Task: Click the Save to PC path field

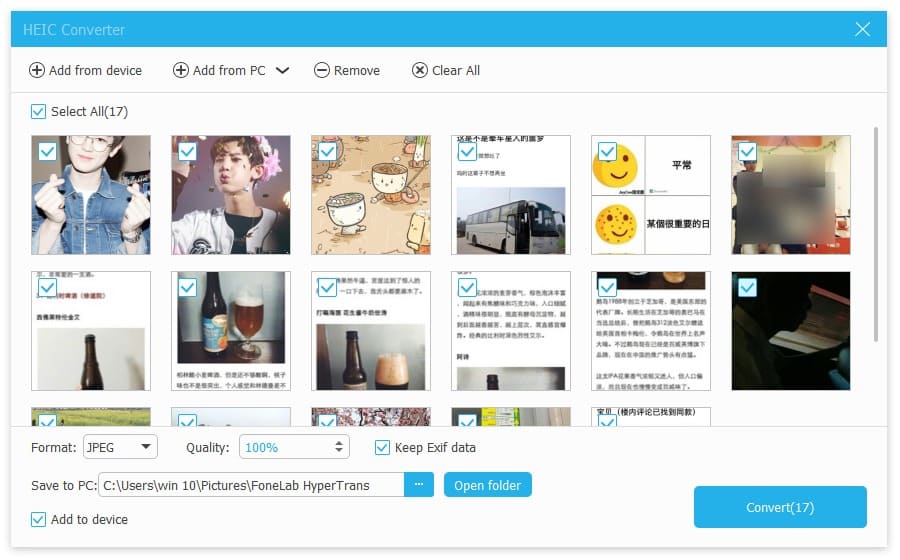Action: [251, 485]
